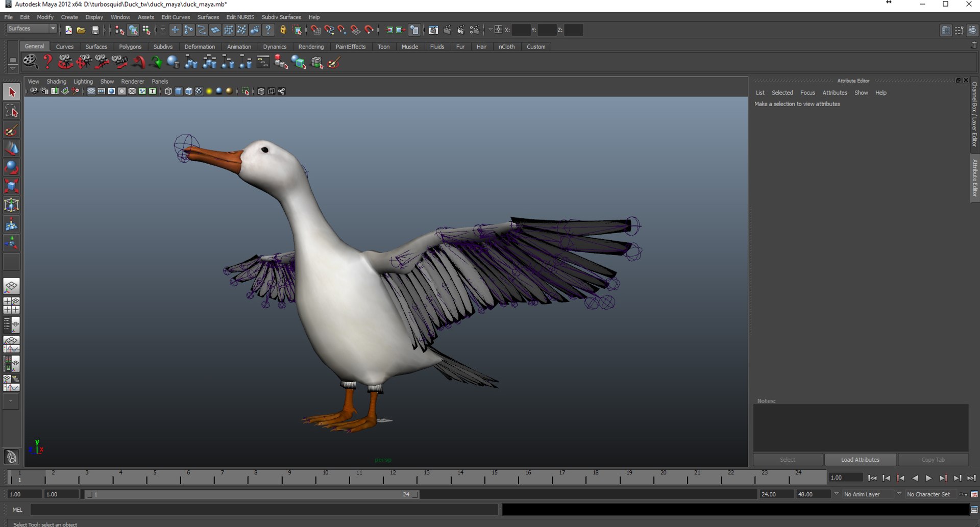Click the range slider bar
Image resolution: width=980 pixels, height=527 pixels.
(252, 494)
